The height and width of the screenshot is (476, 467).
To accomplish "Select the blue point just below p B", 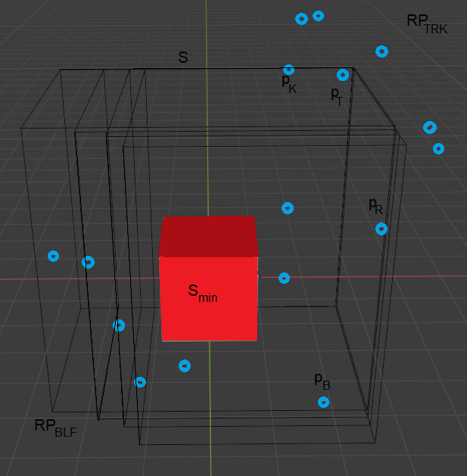I will [323, 403].
